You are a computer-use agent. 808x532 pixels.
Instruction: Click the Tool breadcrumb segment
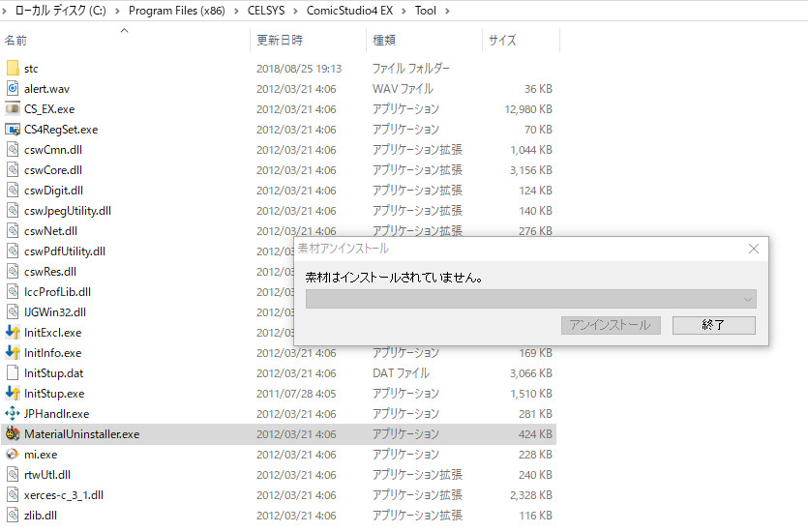425,11
